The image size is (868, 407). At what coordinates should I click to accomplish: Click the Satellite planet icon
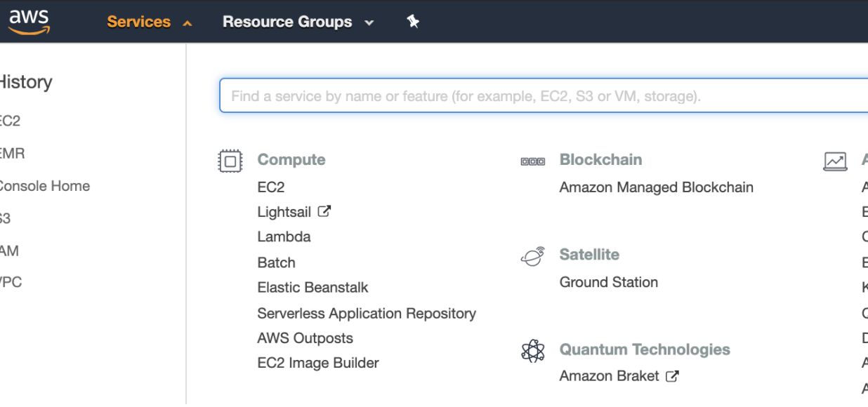(x=532, y=256)
